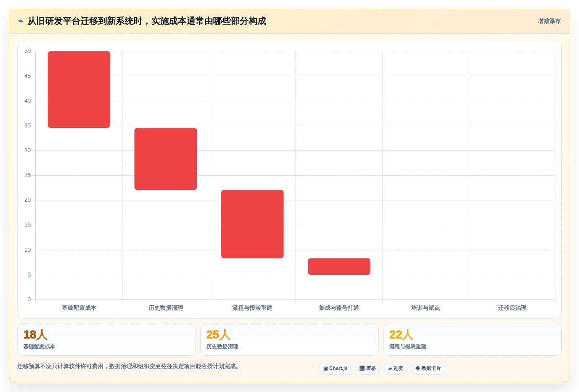Click the 基础配置成本 x-axis label
The image size is (579, 392).
[x=79, y=308]
